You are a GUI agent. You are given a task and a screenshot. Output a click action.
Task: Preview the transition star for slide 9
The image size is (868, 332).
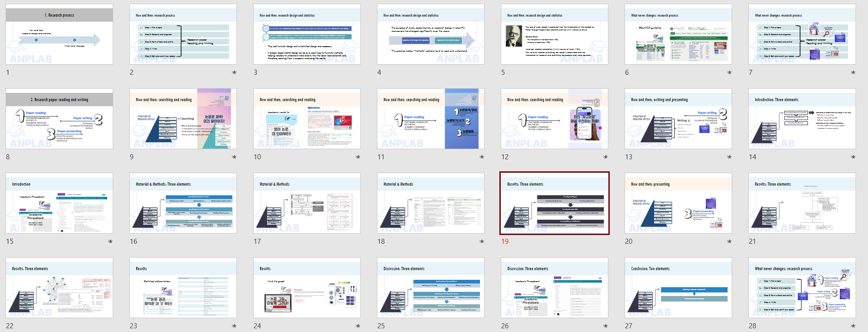click(234, 157)
